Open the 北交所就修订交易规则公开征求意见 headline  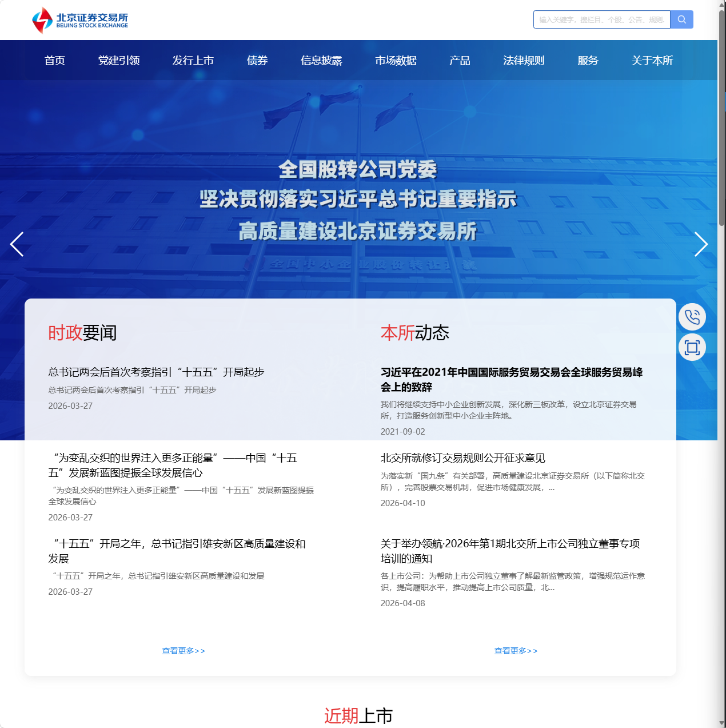point(462,458)
